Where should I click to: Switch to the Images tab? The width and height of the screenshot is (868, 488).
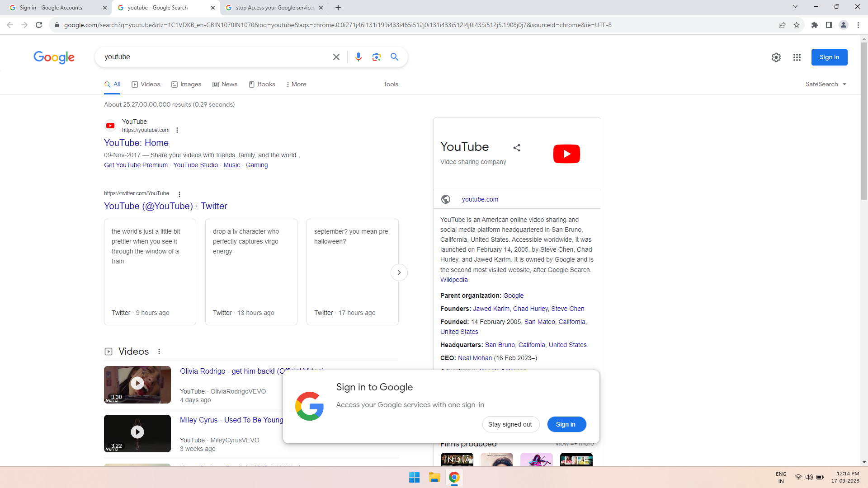(x=186, y=84)
